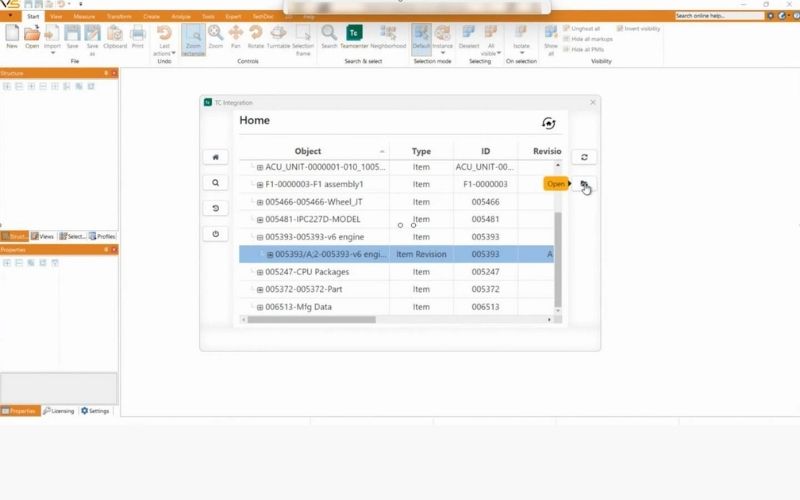Click the history revert button in TC Integration
800x500 pixels.
[215, 208]
